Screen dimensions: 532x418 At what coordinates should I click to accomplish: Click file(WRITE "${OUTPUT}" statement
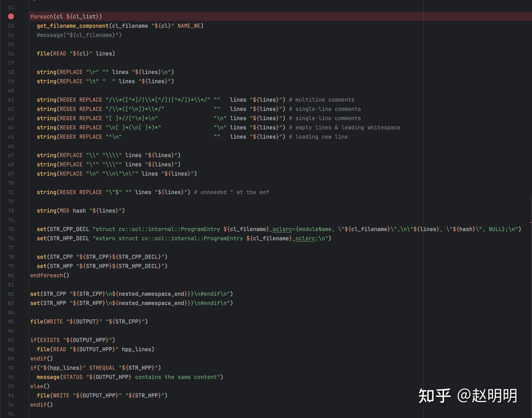click(89, 322)
